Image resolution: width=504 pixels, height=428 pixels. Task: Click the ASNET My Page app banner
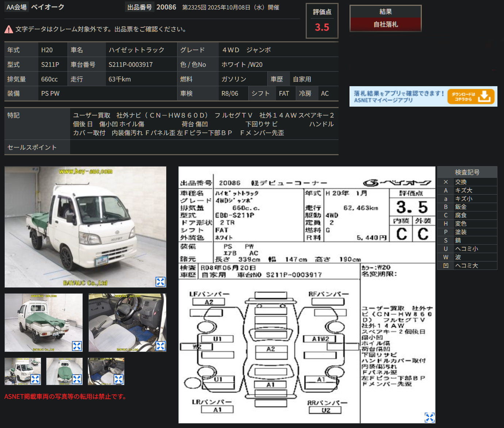point(423,96)
